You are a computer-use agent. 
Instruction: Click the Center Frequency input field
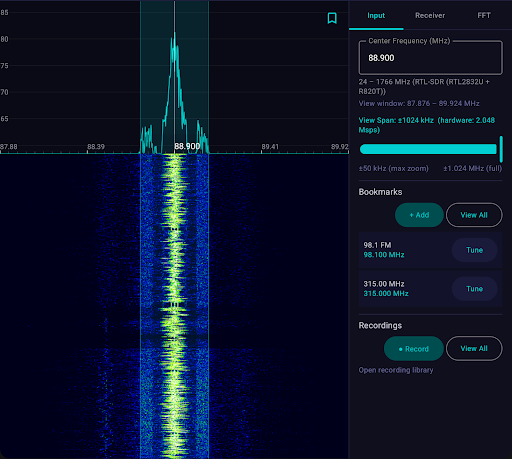[430, 58]
